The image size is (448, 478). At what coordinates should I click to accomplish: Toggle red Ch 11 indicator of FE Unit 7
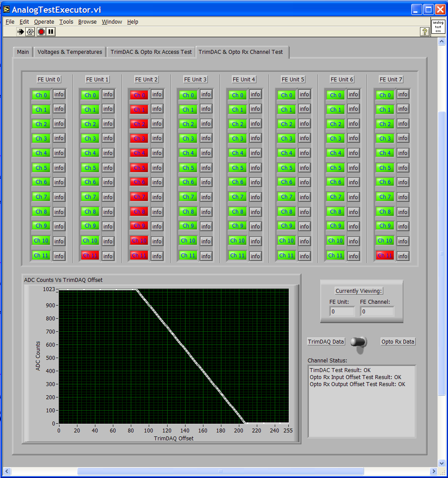385,256
